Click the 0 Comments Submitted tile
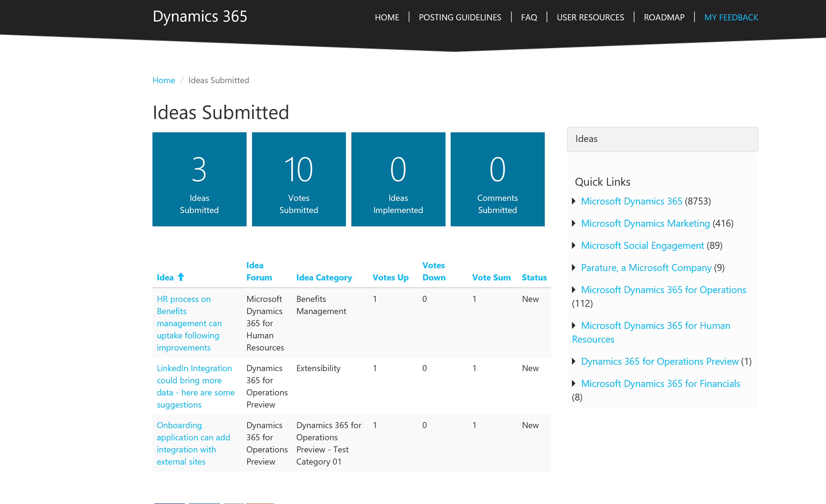 click(x=497, y=179)
